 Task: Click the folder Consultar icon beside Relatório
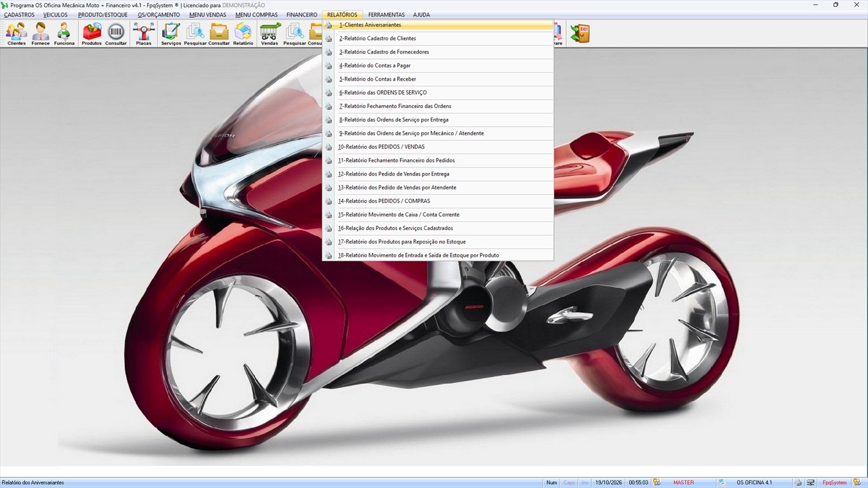pyautogui.click(x=219, y=34)
